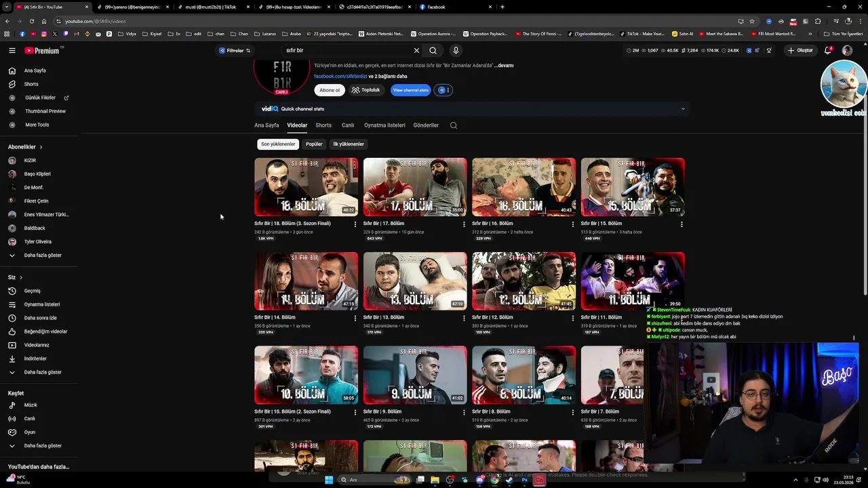Viewport: 868px width, 488px height.
Task: Select the İlk yüklenenler filter chip
Action: tap(349, 144)
